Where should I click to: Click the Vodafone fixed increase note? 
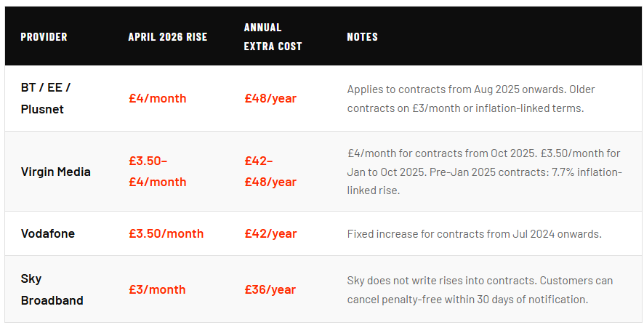click(474, 233)
